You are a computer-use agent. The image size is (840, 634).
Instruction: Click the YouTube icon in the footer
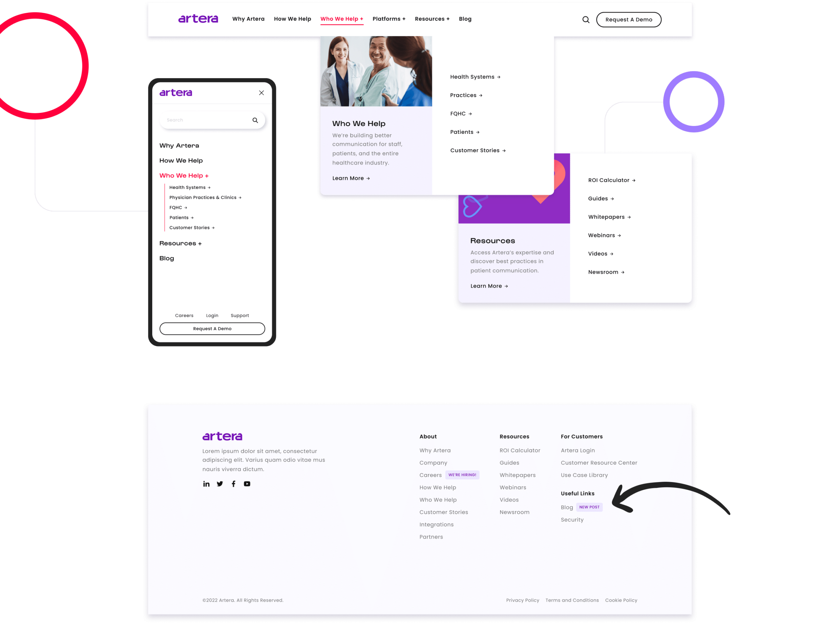(x=246, y=483)
